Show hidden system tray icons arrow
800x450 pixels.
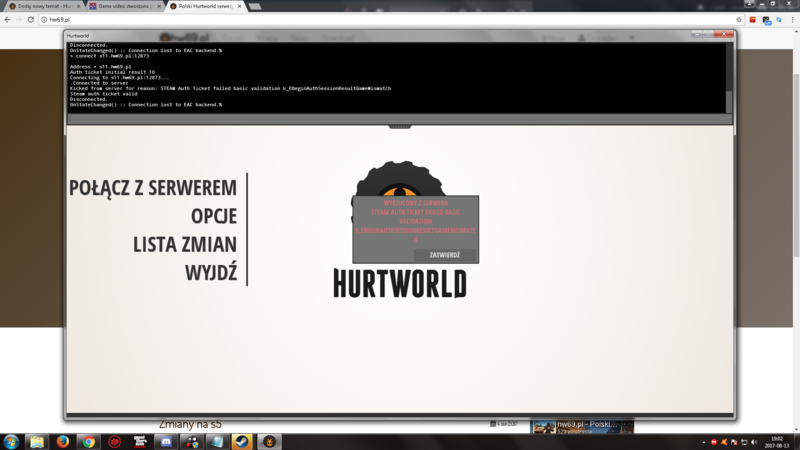tap(704, 442)
